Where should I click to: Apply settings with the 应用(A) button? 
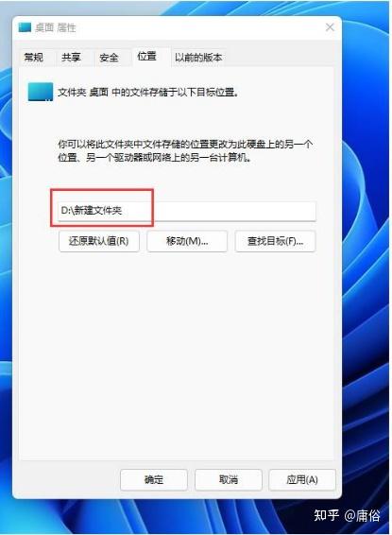(x=302, y=480)
